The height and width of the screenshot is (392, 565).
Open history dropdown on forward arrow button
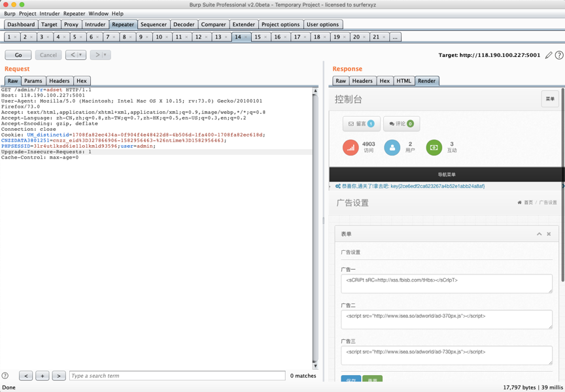coord(105,55)
